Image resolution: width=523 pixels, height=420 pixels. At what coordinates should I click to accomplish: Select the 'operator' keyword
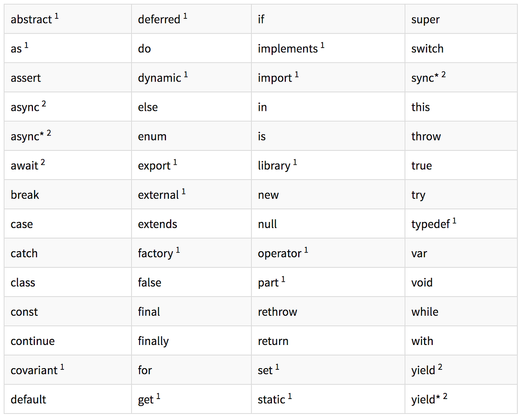280,253
